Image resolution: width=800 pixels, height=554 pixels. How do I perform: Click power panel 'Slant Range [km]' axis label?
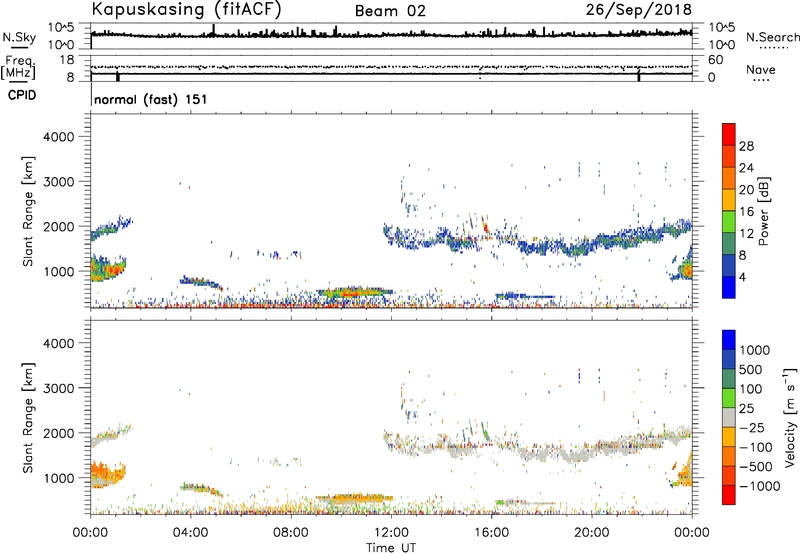(28, 211)
